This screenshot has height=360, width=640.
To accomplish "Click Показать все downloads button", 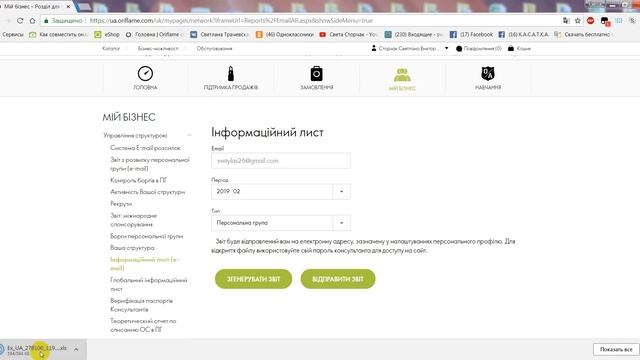I will pos(616,349).
